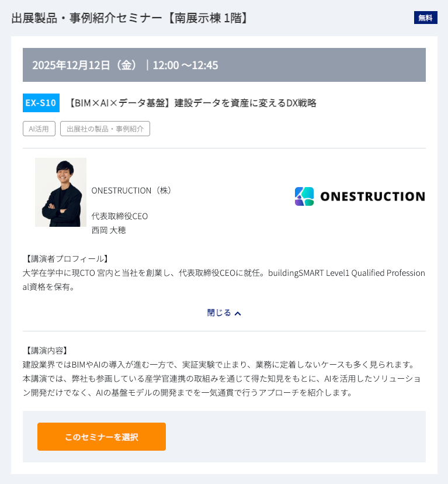
Task: Click the buildingSMART profile description text
Action: (224, 279)
